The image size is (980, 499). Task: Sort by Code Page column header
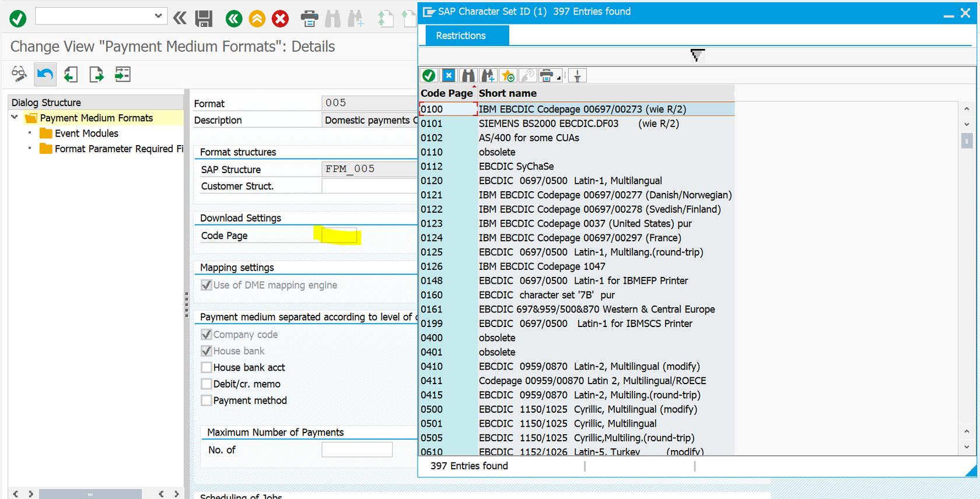(x=447, y=93)
